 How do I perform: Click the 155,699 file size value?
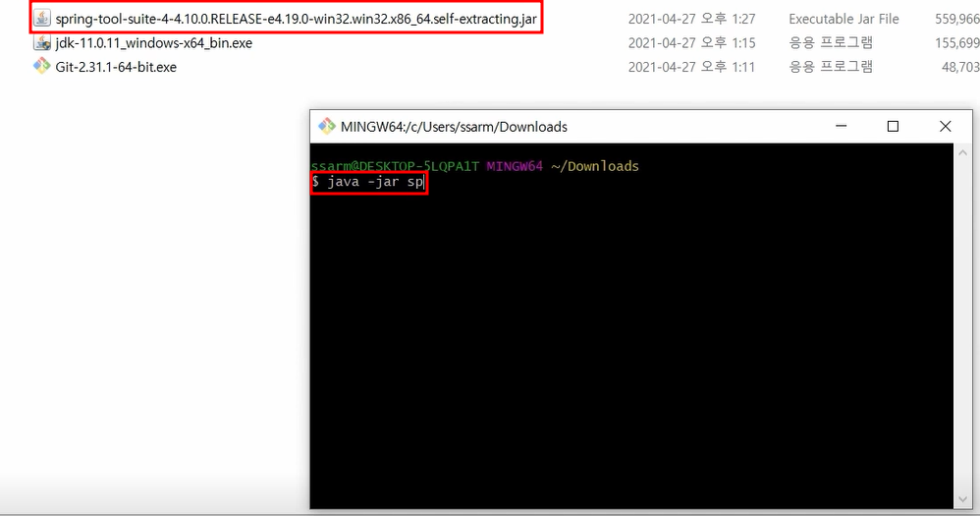click(x=956, y=42)
